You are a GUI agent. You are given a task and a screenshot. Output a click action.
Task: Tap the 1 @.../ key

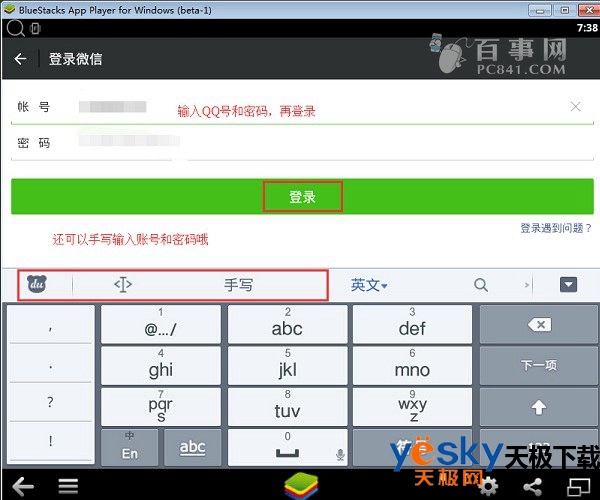pos(161,324)
